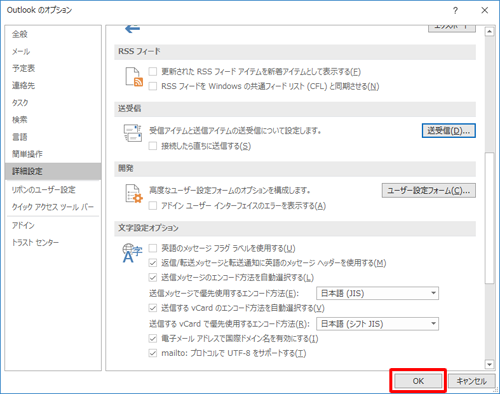Click the キャンセル button
This screenshot has height=394, width=500.
[x=471, y=381]
